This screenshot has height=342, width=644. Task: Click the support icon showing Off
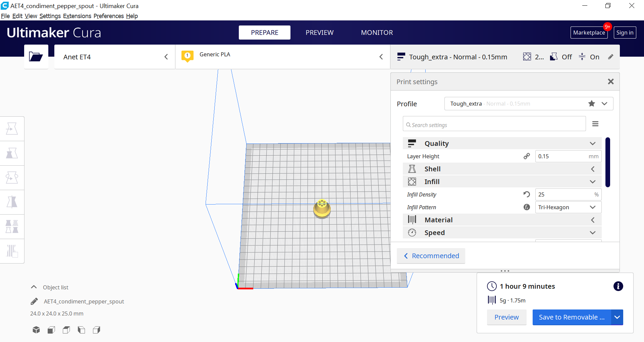tap(554, 57)
